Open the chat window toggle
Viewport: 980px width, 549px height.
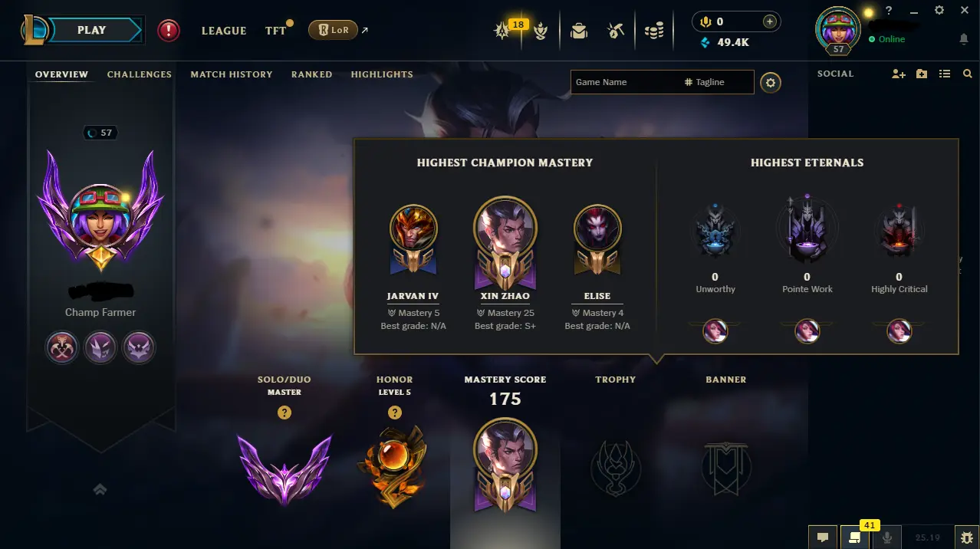point(823,537)
